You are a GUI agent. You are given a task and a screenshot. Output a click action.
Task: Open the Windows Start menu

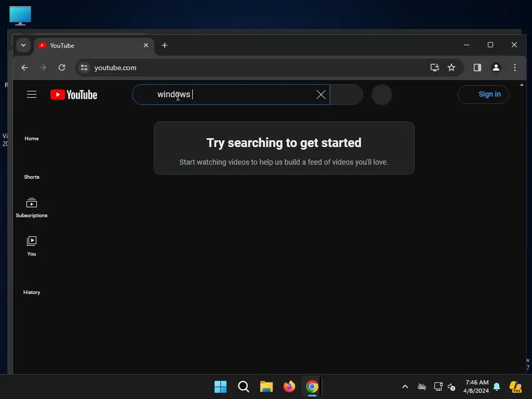(220, 387)
